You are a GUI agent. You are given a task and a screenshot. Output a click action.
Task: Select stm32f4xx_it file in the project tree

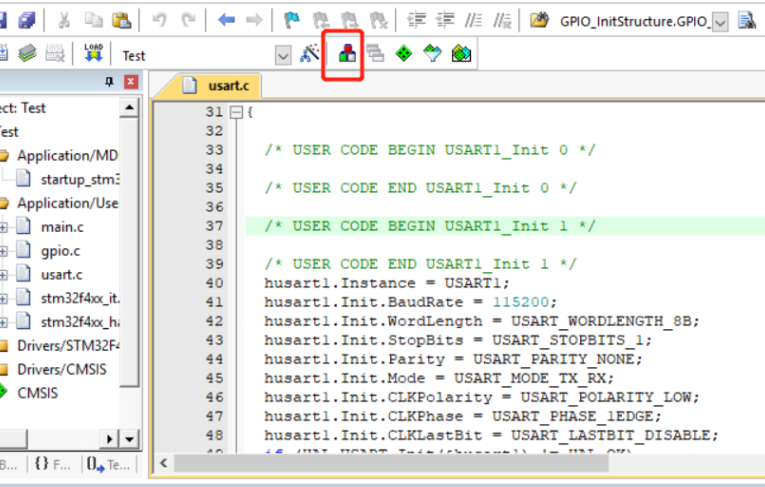tap(80, 298)
